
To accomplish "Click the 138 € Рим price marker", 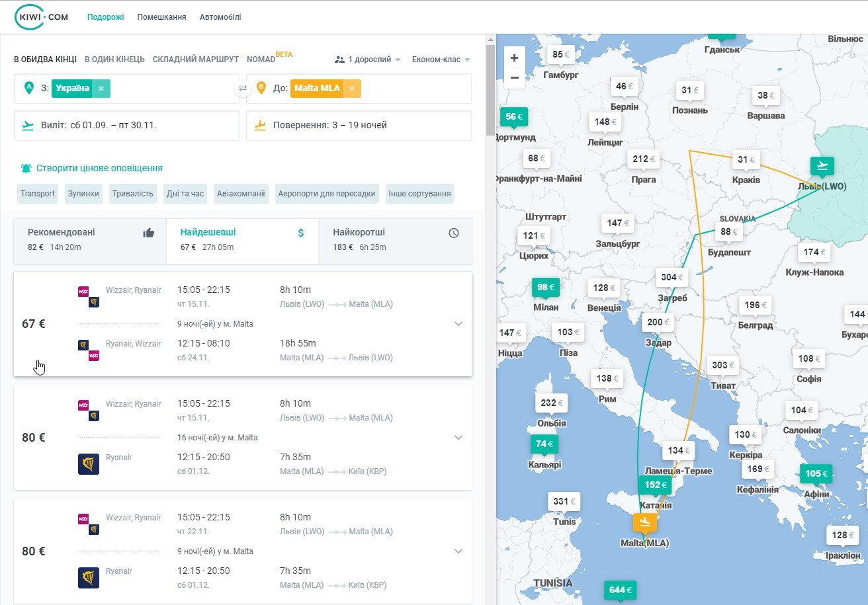I will pyautogui.click(x=607, y=379).
